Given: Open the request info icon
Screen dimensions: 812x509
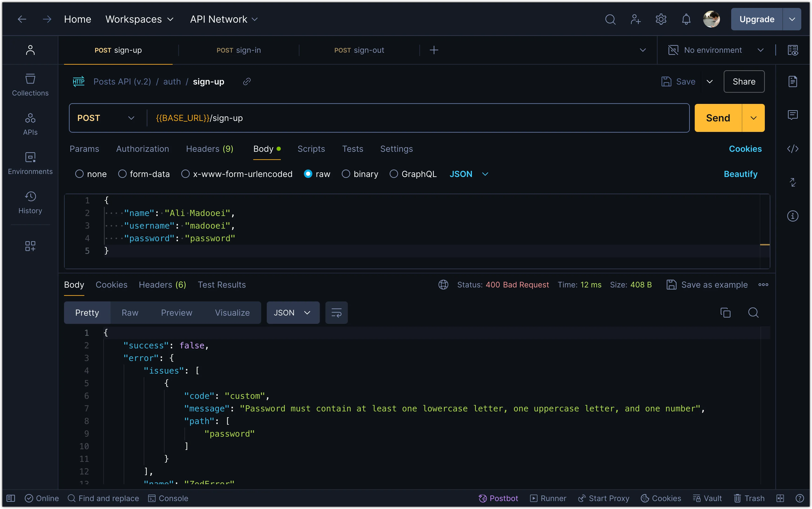Looking at the screenshot, I should coord(793,216).
